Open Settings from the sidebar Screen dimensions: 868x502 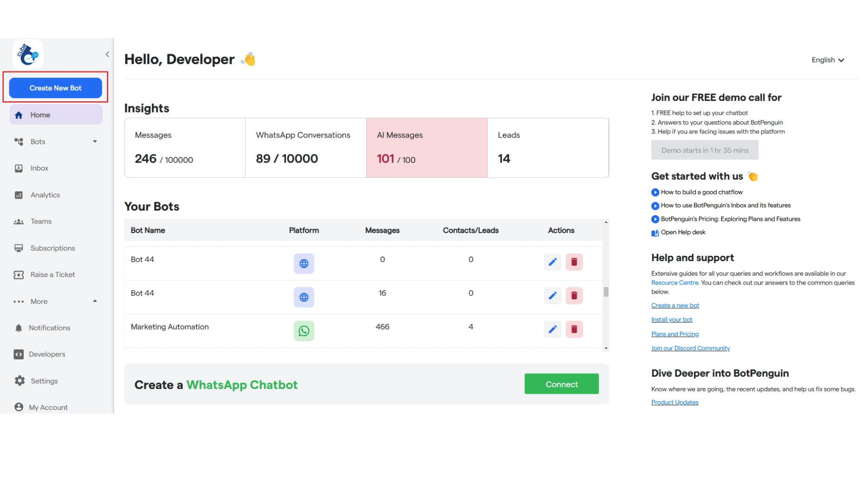43,381
